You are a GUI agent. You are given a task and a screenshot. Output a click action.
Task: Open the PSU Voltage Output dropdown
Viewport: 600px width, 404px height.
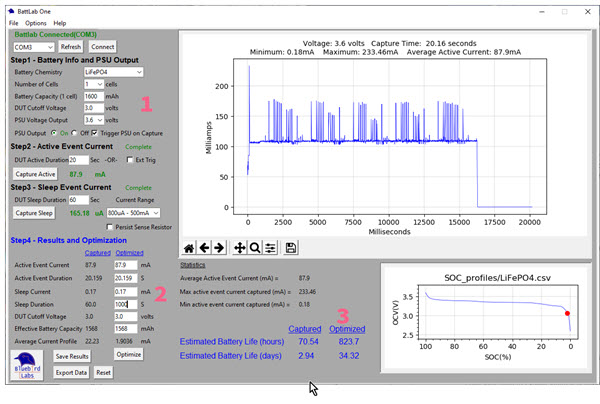click(94, 120)
